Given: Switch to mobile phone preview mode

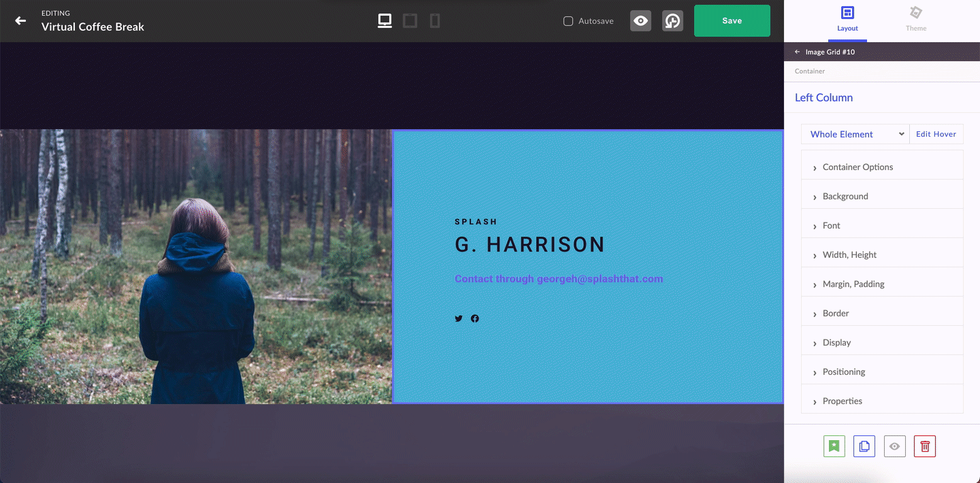Looking at the screenshot, I should point(435,21).
